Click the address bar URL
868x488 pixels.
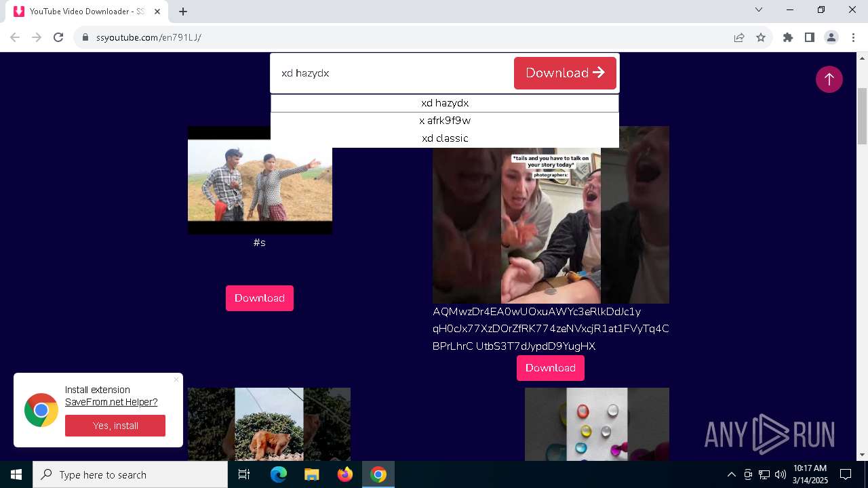[149, 37]
